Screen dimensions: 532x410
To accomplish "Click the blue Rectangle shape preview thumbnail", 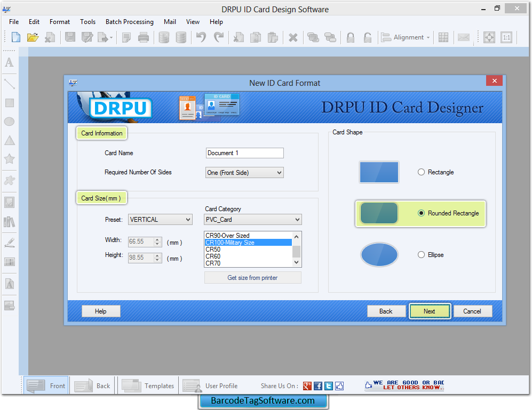I will point(379,172).
